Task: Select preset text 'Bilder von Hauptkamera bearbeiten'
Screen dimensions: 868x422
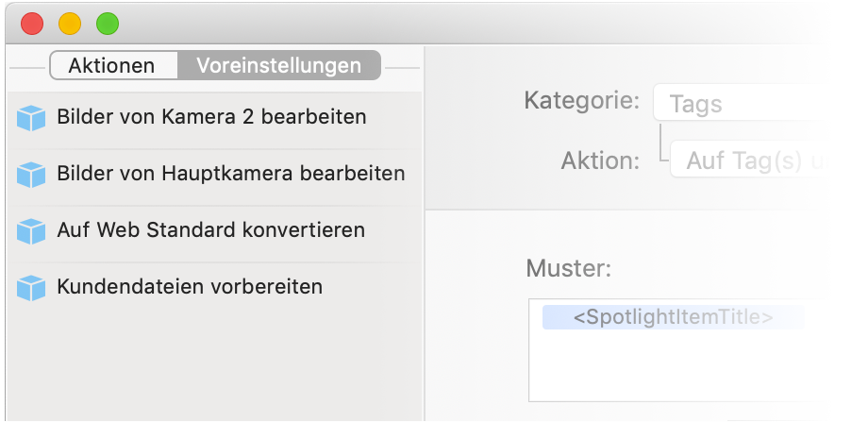Action: pyautogui.click(x=230, y=175)
